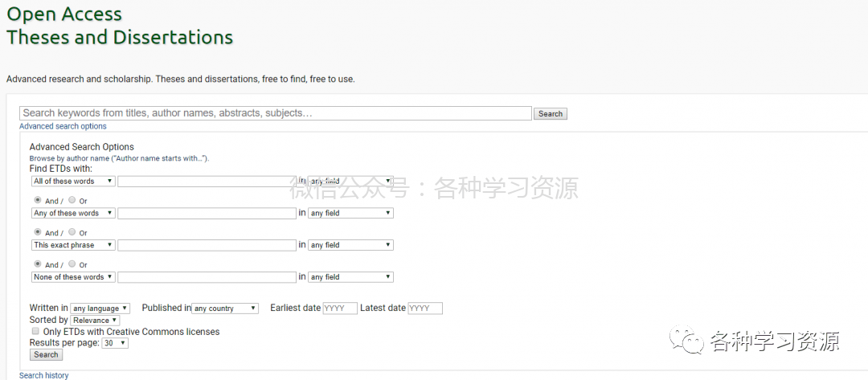Click the text field next to 'This exact phrase'

pos(207,245)
